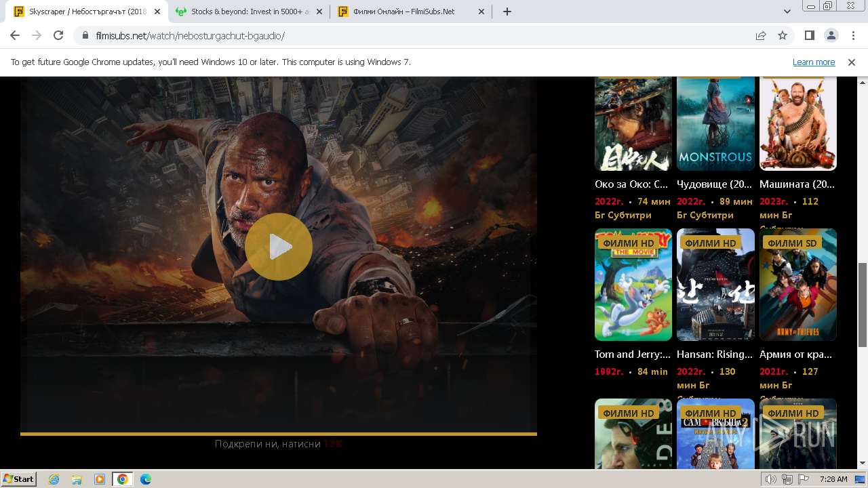Launch Internet Explorer from taskbar

pos(54,479)
